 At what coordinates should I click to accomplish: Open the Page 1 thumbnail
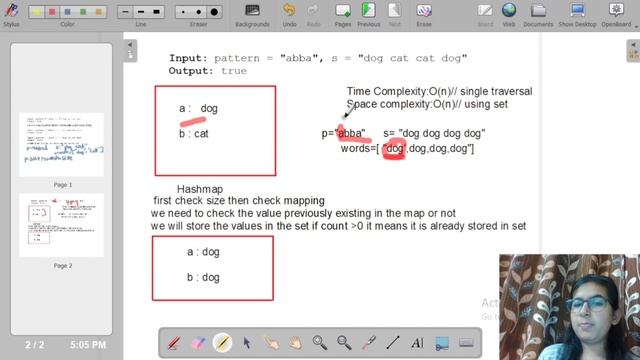pyautogui.click(x=61, y=145)
